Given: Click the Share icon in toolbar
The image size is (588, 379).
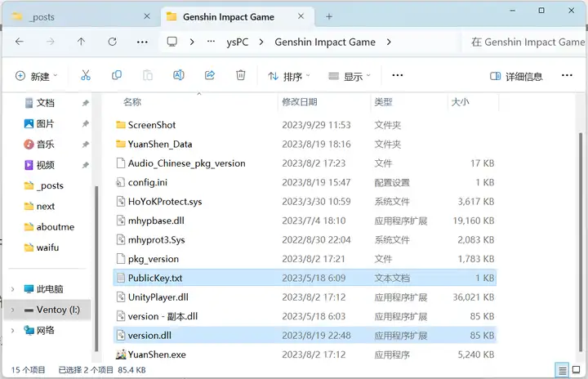Looking at the screenshot, I should 210,75.
